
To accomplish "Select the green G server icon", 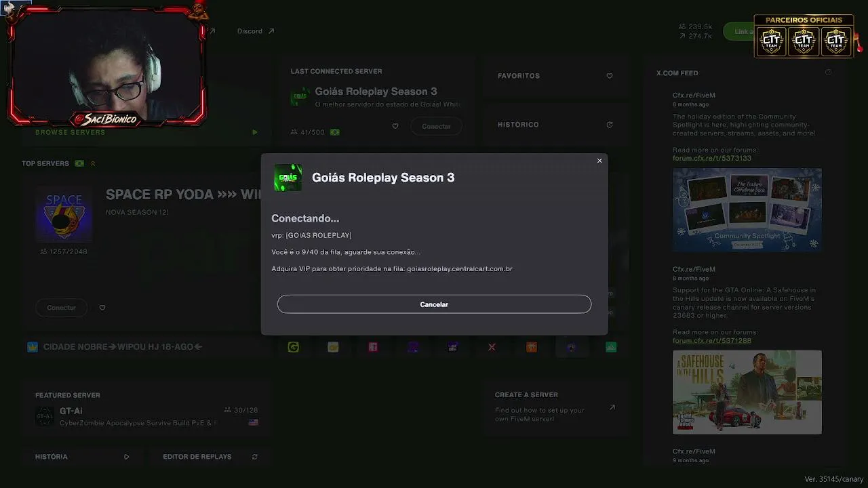I will point(294,347).
